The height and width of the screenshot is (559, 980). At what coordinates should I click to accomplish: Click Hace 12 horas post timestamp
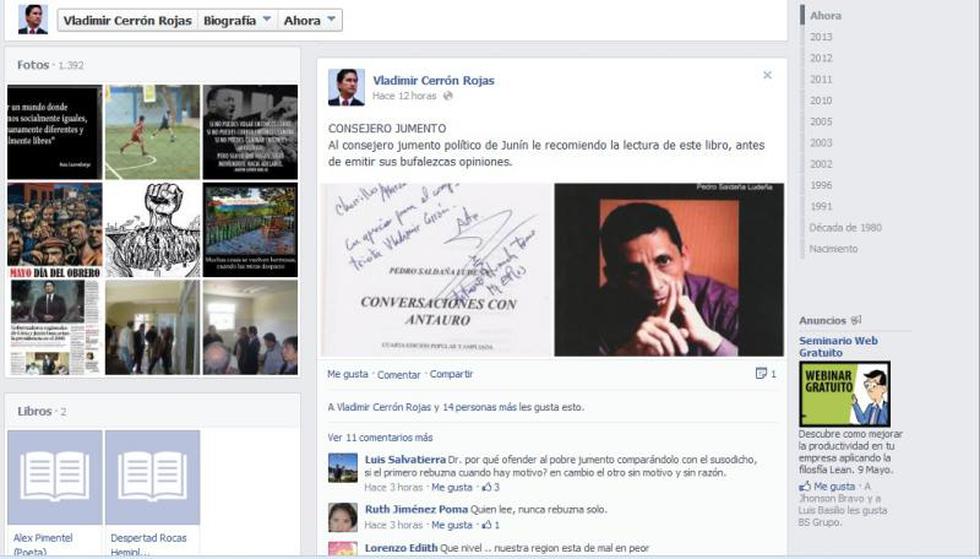[404, 96]
